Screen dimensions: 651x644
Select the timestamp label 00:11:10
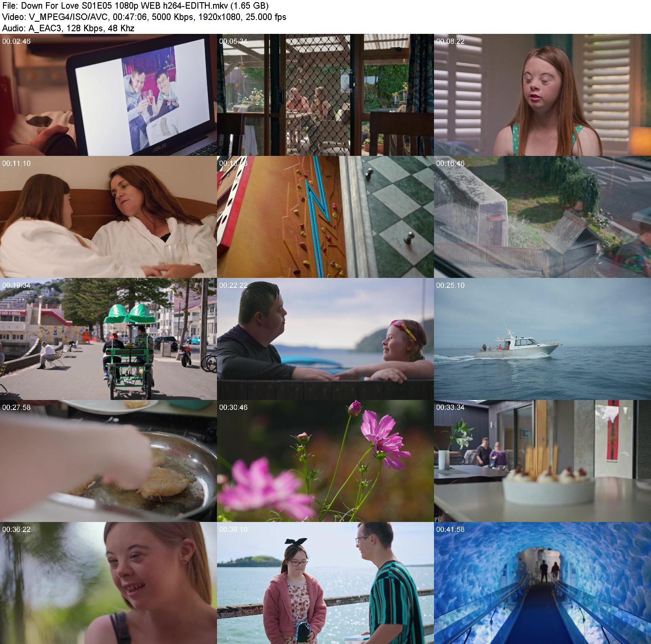[x=16, y=163]
